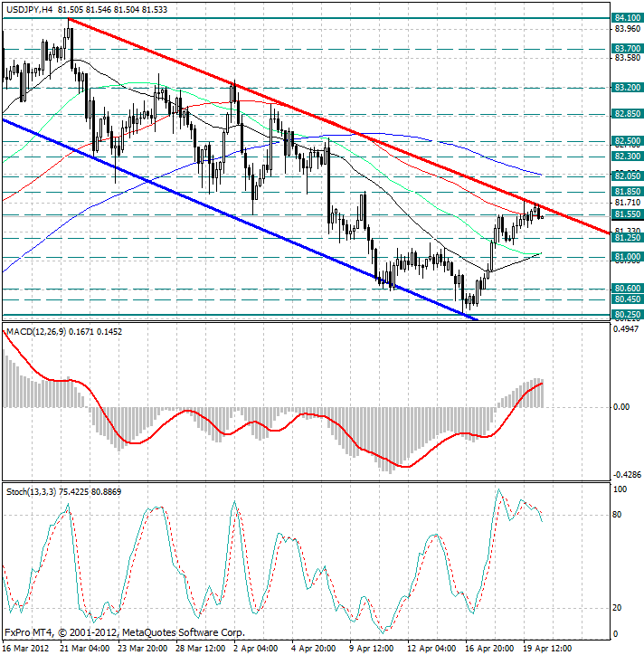This screenshot has width=644, height=655.
Task: Select the 19 Apr 12:00 date label
Action: pyautogui.click(x=547, y=649)
